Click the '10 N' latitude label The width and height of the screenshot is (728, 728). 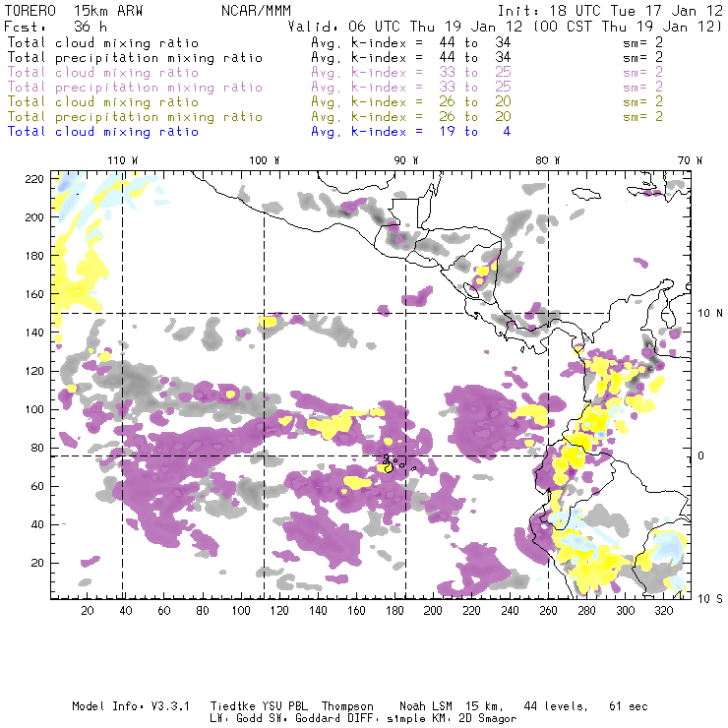710,314
